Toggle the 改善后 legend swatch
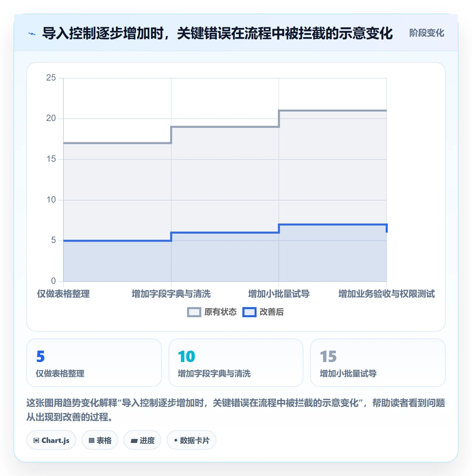The image size is (472, 476). (249, 312)
